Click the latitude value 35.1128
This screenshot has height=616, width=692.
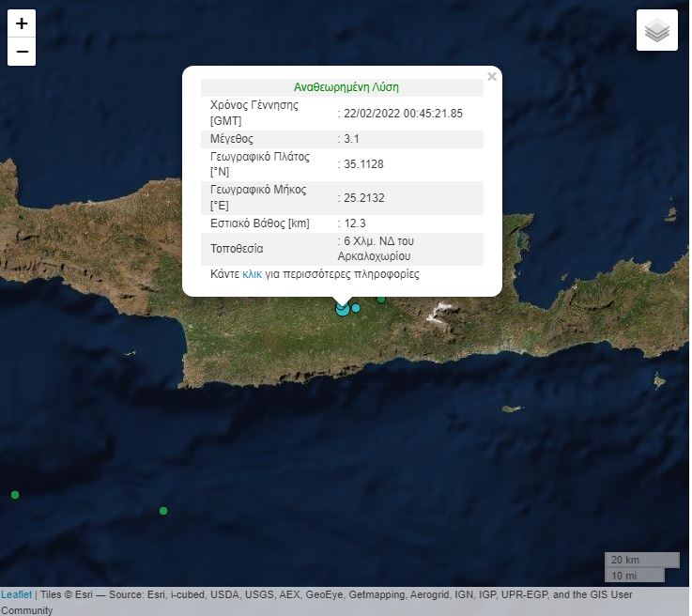point(363,164)
